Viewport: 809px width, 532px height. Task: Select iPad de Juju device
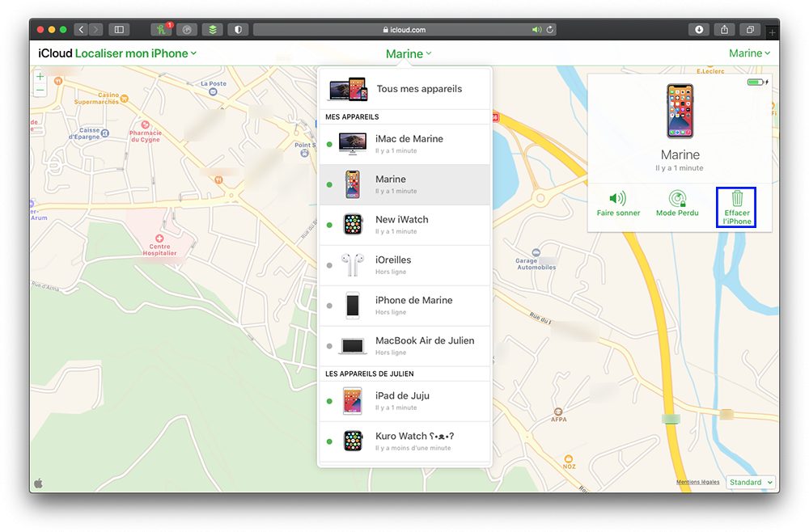(404, 401)
